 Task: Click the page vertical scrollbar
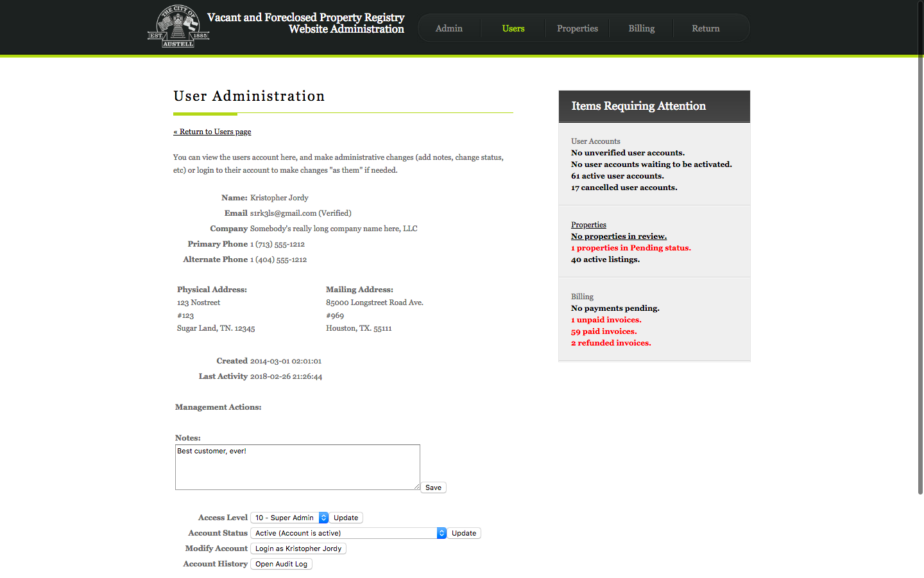tap(920, 247)
